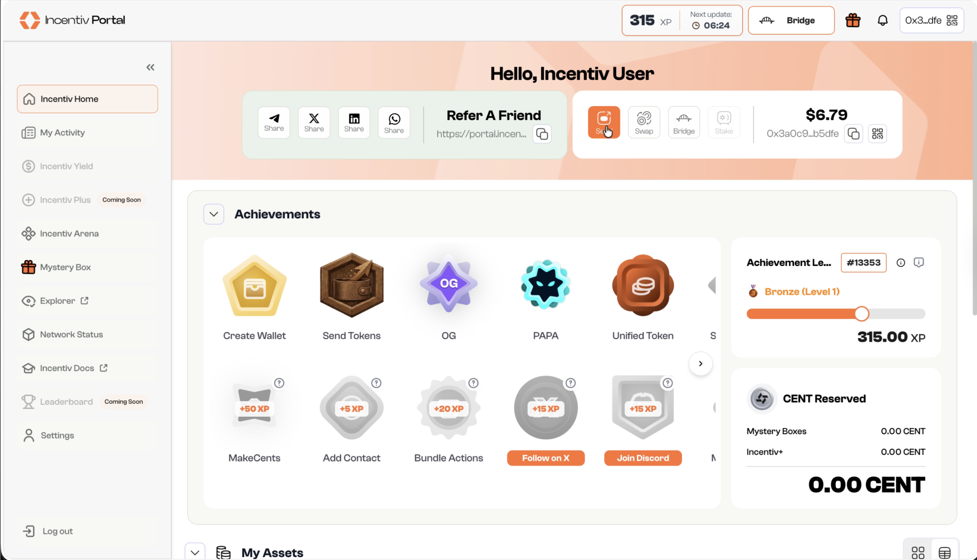977x560 pixels.
Task: Open the Swap action icon
Action: pyautogui.click(x=643, y=122)
